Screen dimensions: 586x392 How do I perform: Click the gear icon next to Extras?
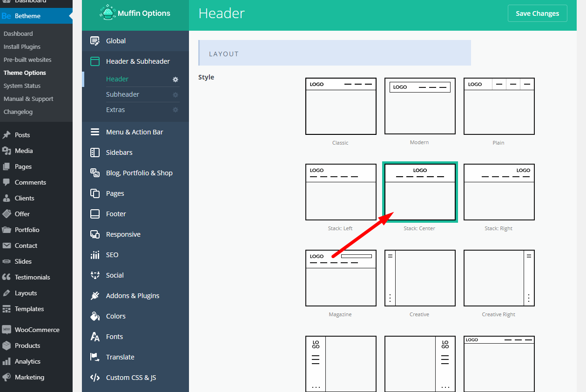coord(175,110)
